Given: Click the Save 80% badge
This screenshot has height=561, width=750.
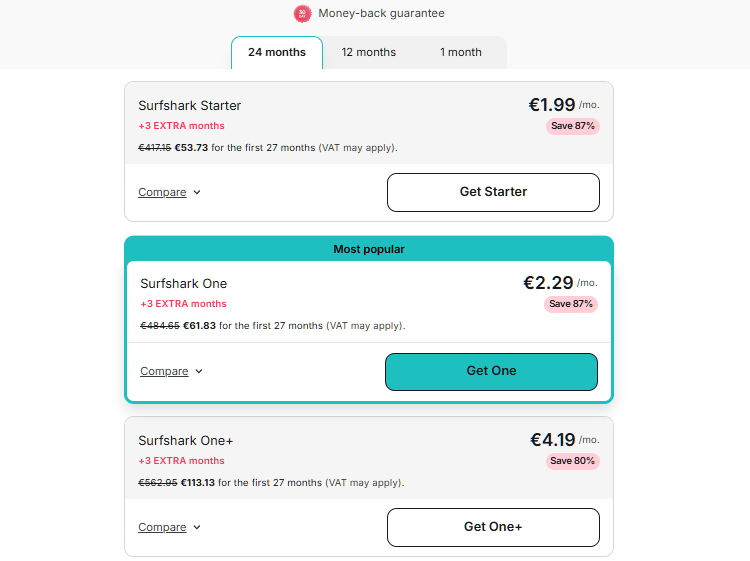Looking at the screenshot, I should tap(572, 461).
